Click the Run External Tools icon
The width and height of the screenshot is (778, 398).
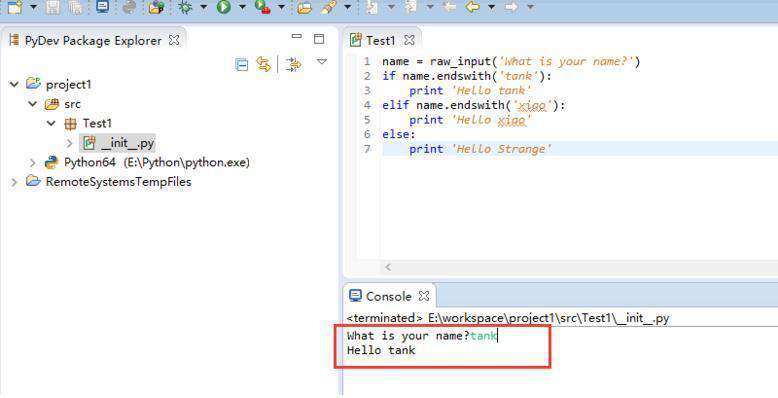(x=262, y=7)
